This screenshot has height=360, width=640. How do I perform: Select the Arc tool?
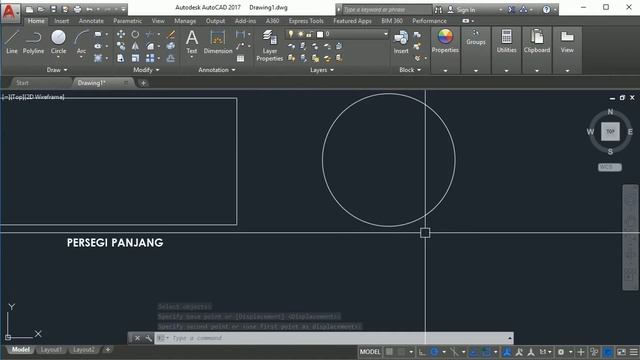pyautogui.click(x=81, y=42)
